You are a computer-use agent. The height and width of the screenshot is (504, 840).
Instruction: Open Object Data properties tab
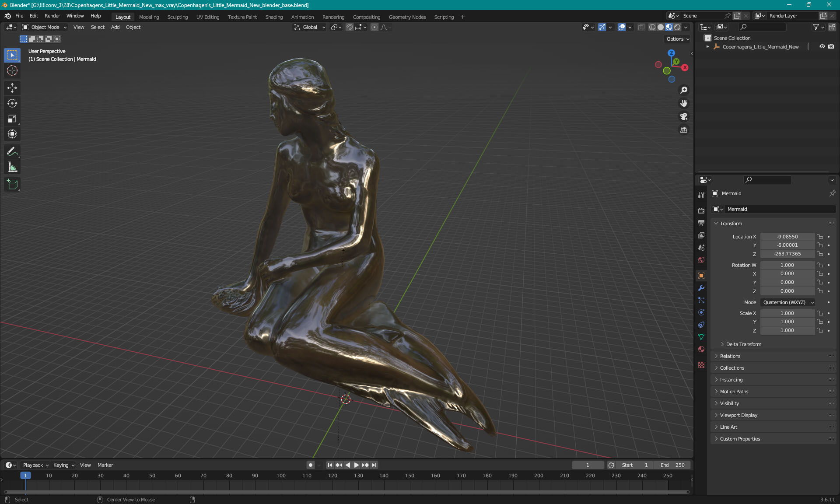tap(701, 337)
